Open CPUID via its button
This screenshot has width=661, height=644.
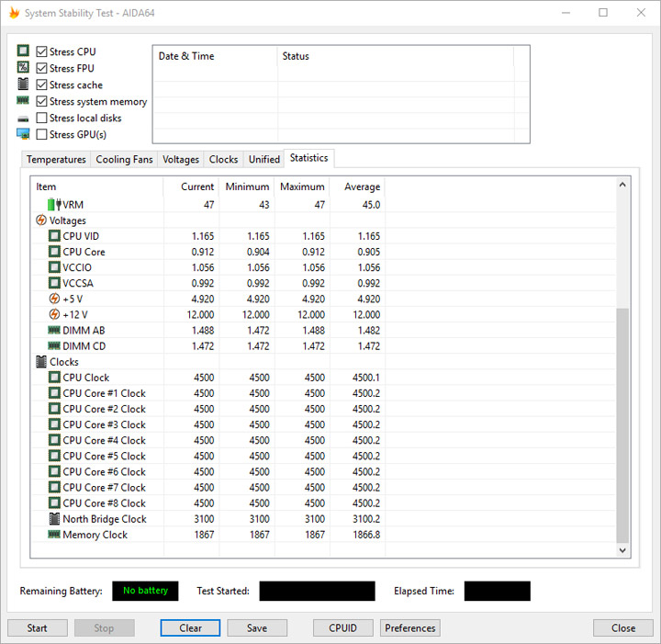pos(342,628)
